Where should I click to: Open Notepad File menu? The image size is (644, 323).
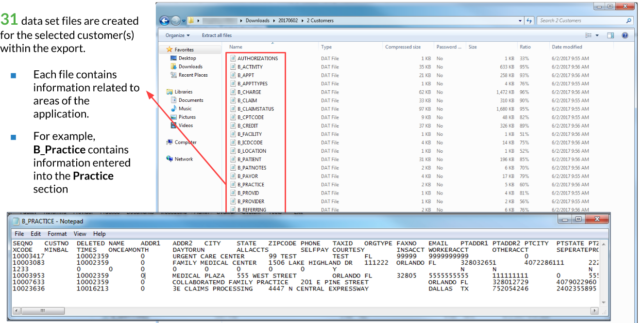(x=18, y=234)
